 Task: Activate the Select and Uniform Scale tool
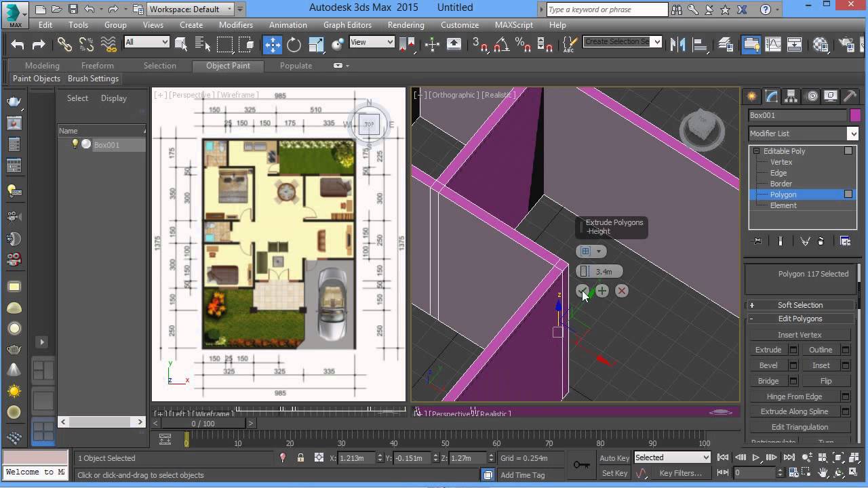click(316, 45)
